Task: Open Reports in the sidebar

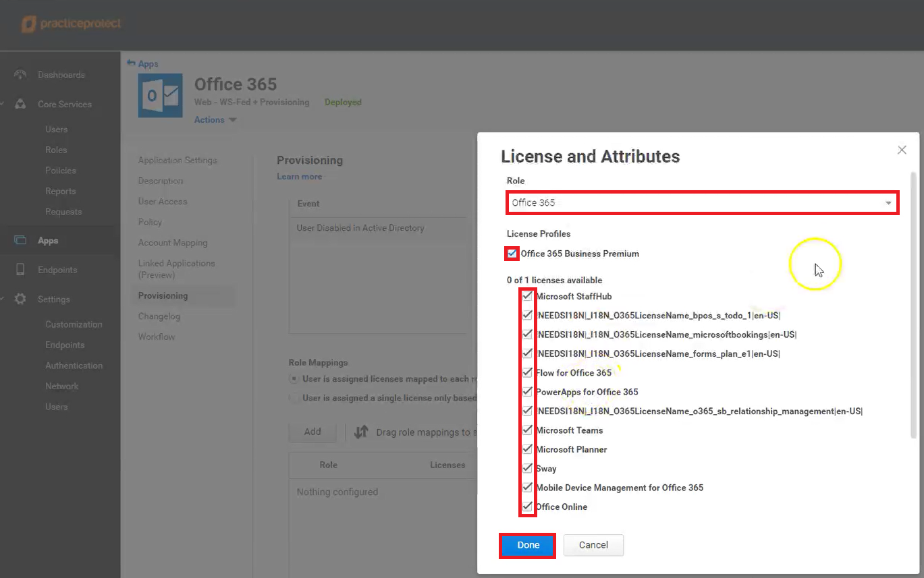Action: point(61,191)
